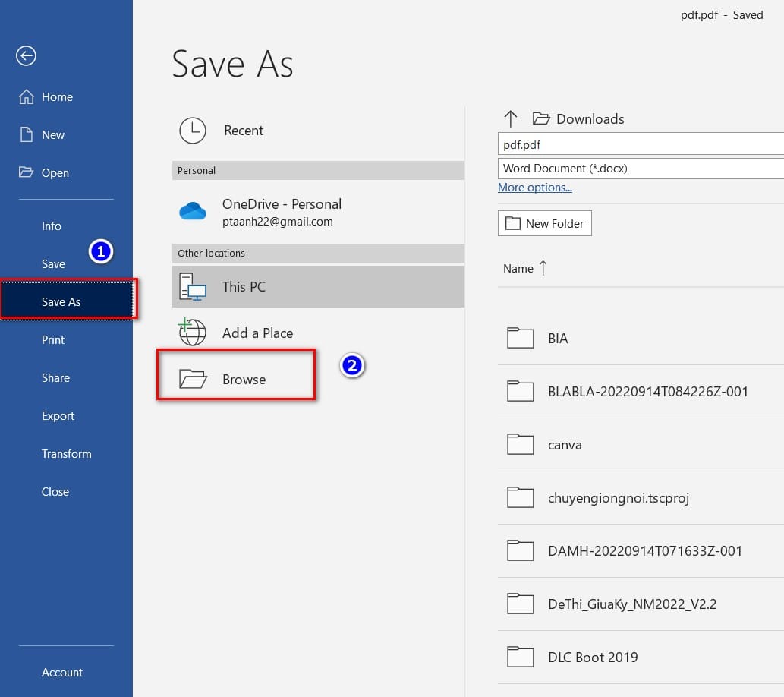Click the Browse label

(244, 380)
